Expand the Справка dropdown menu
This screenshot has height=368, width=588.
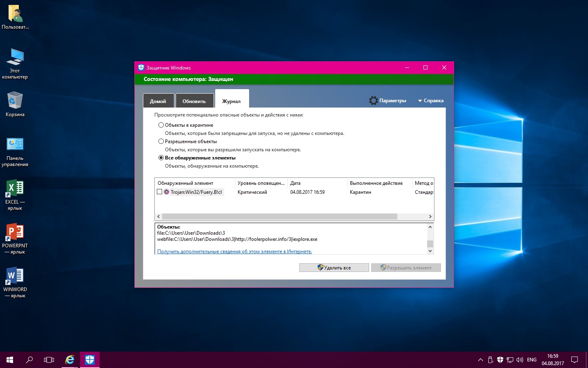pyautogui.click(x=431, y=101)
